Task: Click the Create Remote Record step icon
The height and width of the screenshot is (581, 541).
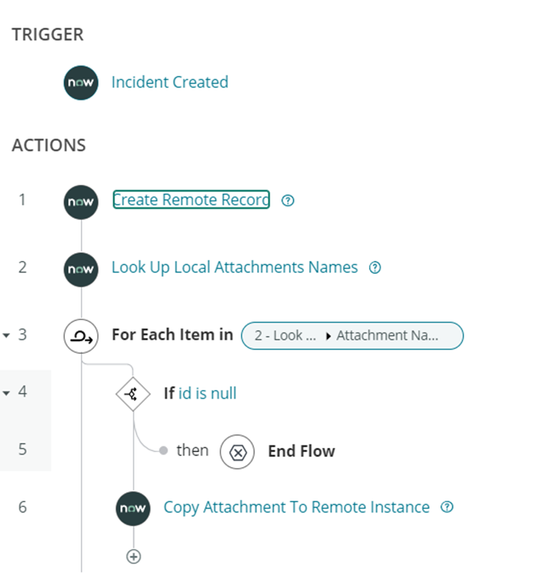Action: pos(81,202)
